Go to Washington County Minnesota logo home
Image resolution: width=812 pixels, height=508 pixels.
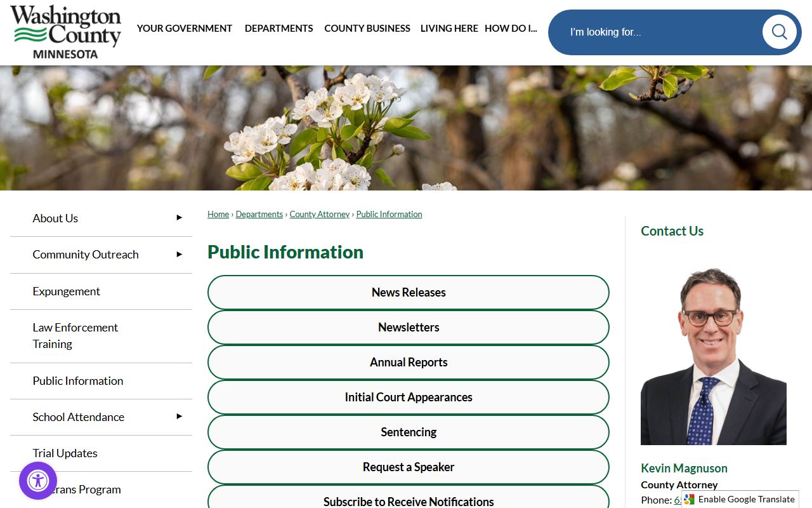click(x=65, y=32)
